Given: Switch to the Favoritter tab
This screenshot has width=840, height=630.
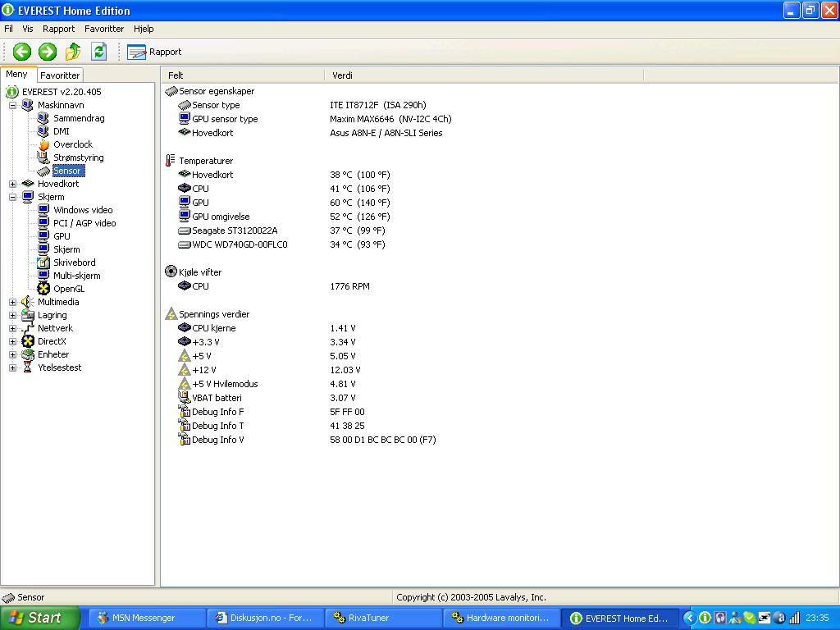Looking at the screenshot, I should click(60, 75).
